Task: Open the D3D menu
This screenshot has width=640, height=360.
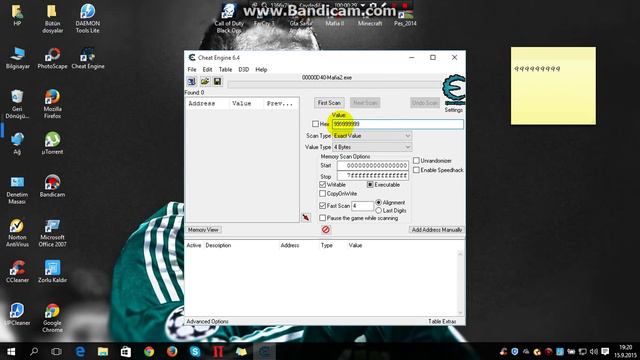Action: [243, 69]
